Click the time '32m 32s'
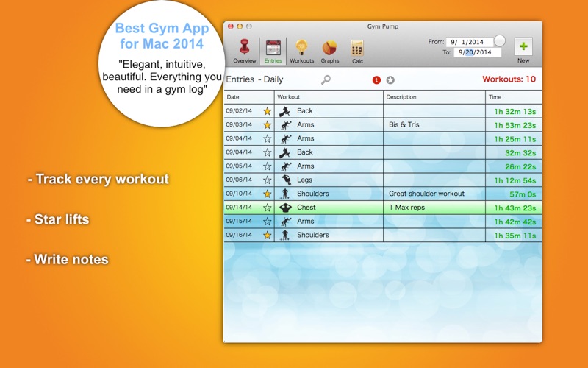 [x=520, y=153]
